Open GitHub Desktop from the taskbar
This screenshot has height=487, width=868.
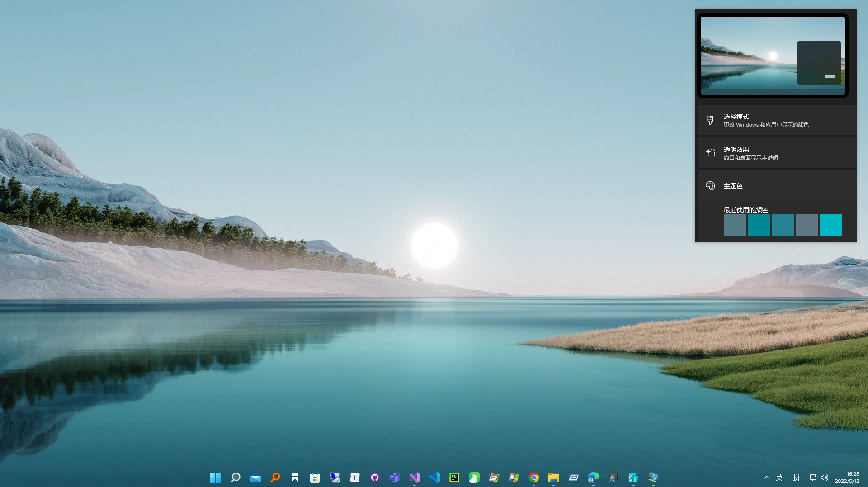tap(374, 478)
